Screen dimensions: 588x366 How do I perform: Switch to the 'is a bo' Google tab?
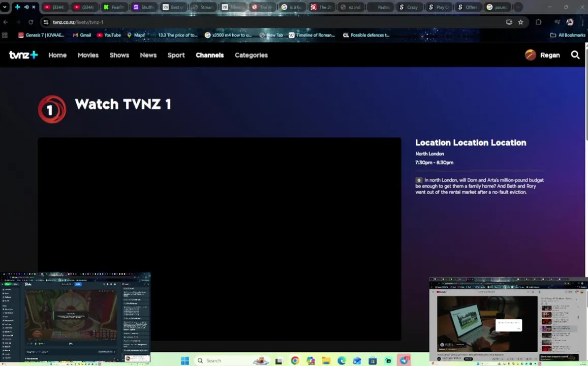click(292, 7)
